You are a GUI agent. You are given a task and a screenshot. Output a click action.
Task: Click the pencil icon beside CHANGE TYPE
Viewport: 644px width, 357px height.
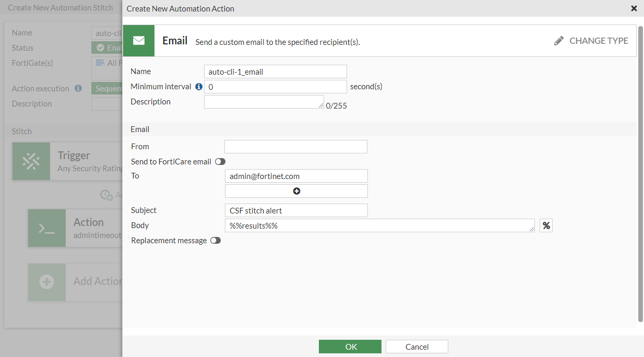pyautogui.click(x=559, y=40)
